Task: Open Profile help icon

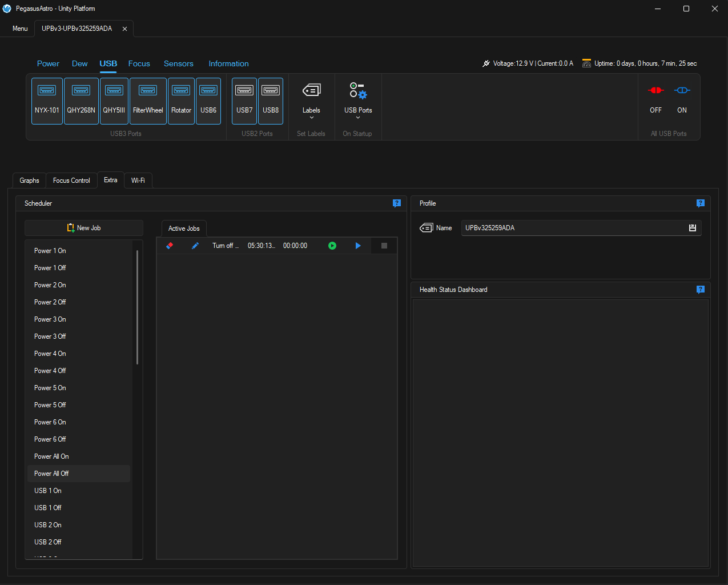Action: pyautogui.click(x=701, y=203)
